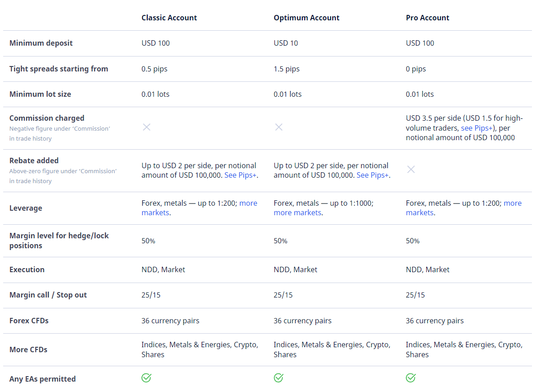
Task: Click the green checkmark for Optimum Account EAs
Action: coord(279,378)
